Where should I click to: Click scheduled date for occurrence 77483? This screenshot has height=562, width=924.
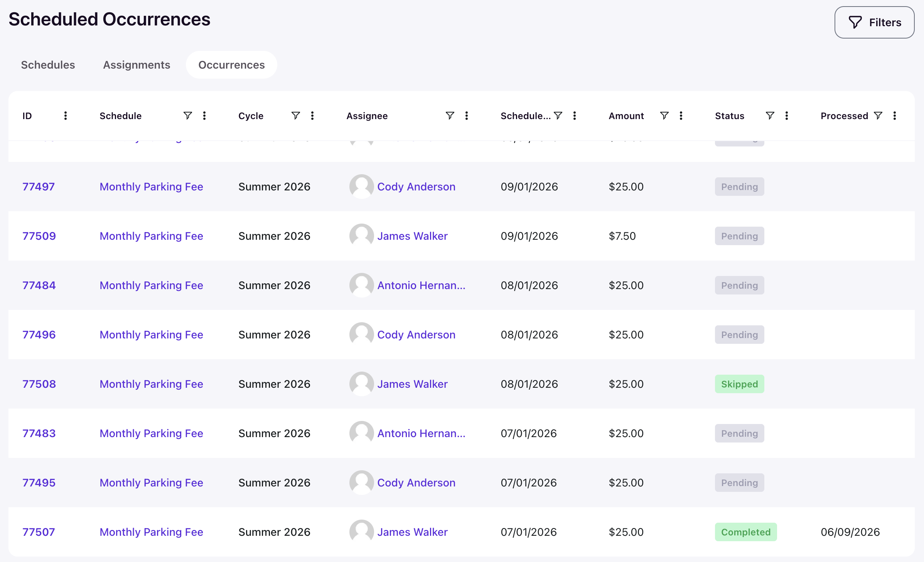[528, 433]
